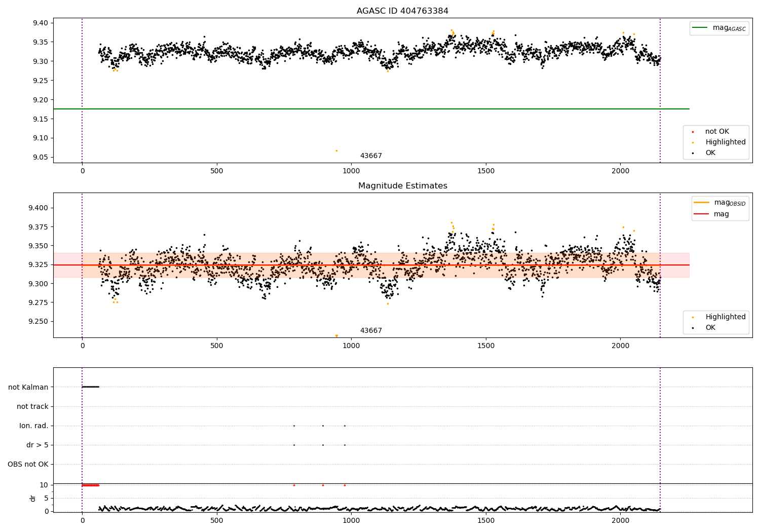Click the '9.375' y-axis tick label
This screenshot has height=532, width=760.
pyautogui.click(x=39, y=227)
